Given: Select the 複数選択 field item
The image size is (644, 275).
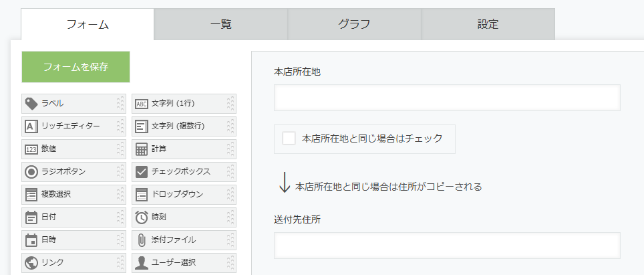Looking at the screenshot, I should pyautogui.click(x=74, y=195).
